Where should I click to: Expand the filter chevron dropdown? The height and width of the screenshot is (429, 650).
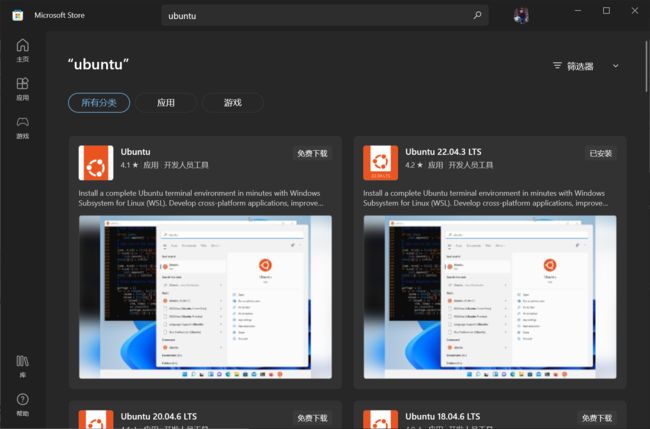(x=616, y=66)
